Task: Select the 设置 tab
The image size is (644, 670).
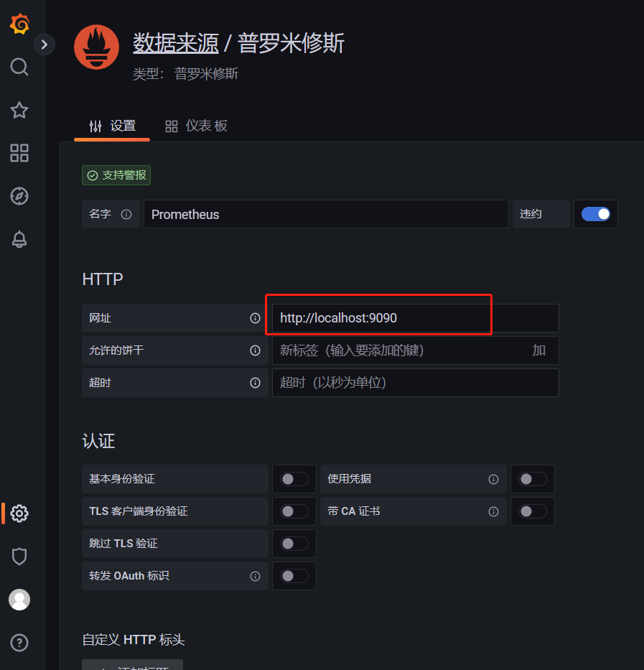Action: tap(112, 126)
